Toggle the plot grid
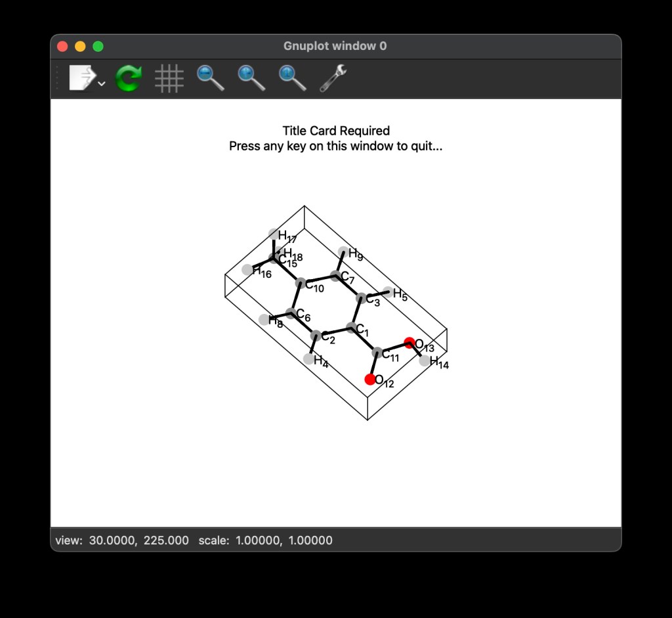This screenshot has width=672, height=618. coord(169,79)
